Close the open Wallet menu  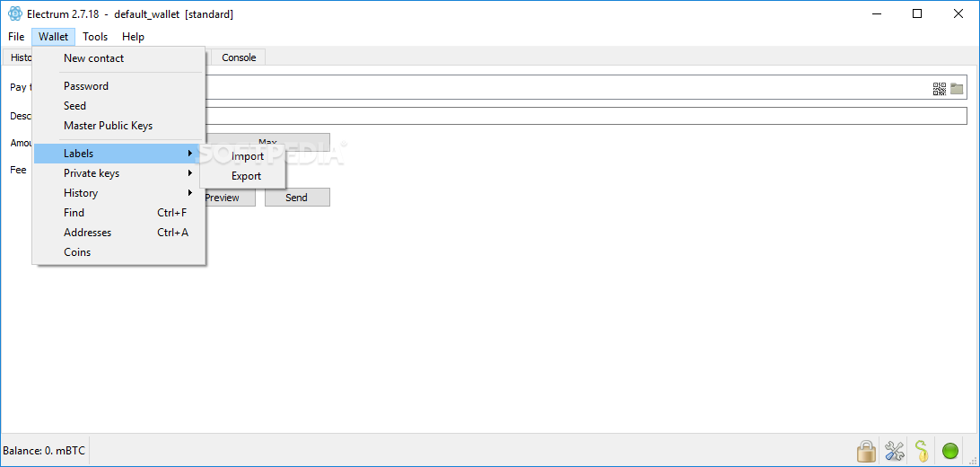(53, 37)
